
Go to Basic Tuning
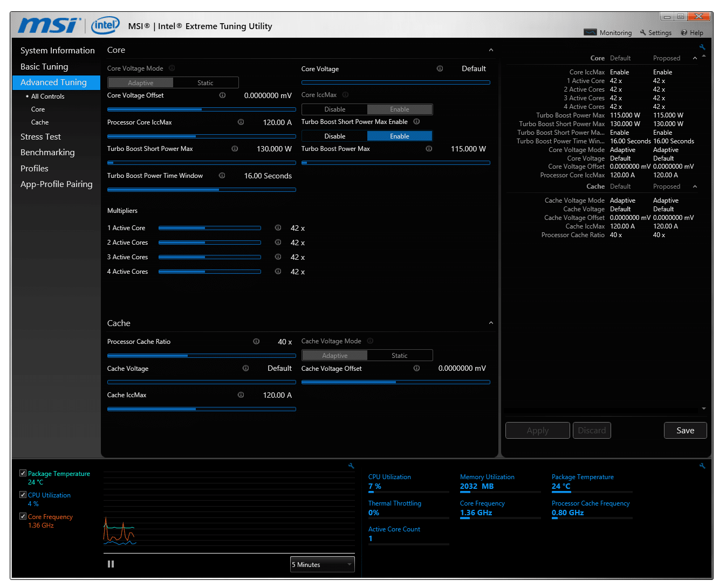pos(44,67)
